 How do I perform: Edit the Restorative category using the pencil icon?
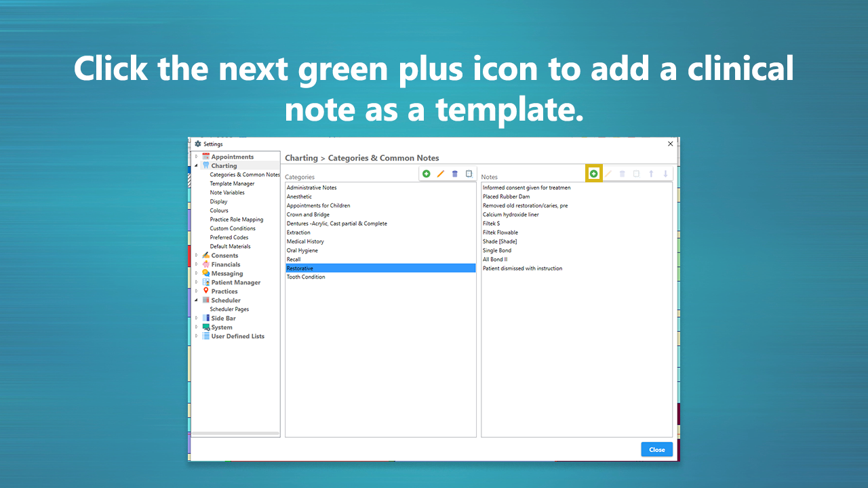pyautogui.click(x=440, y=174)
